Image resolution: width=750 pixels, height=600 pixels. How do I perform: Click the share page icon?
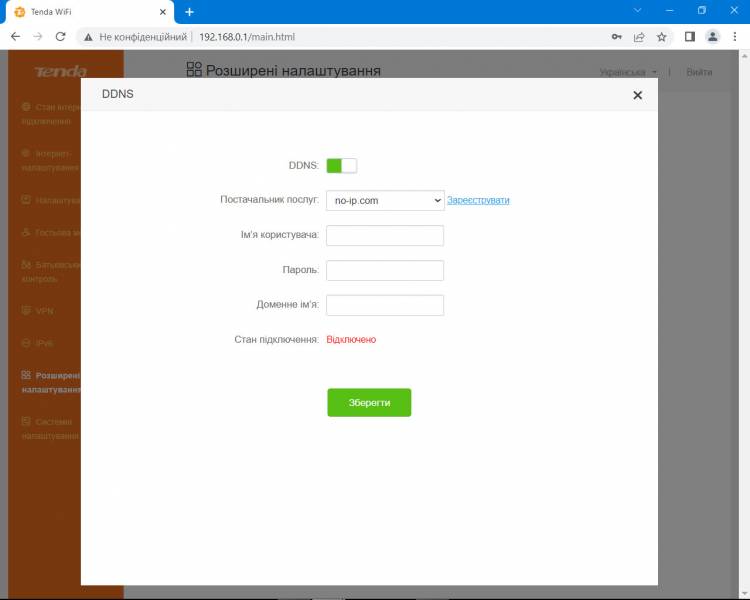click(639, 37)
